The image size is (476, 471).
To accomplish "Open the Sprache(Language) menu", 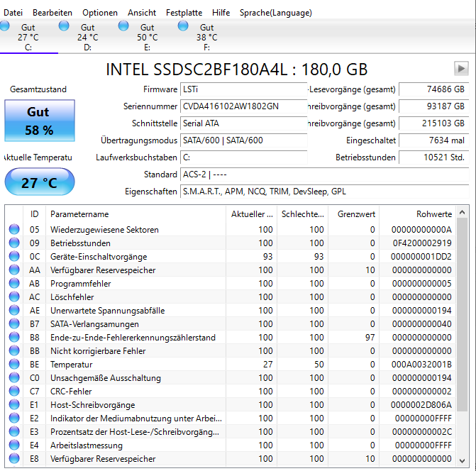I will coord(275,13).
